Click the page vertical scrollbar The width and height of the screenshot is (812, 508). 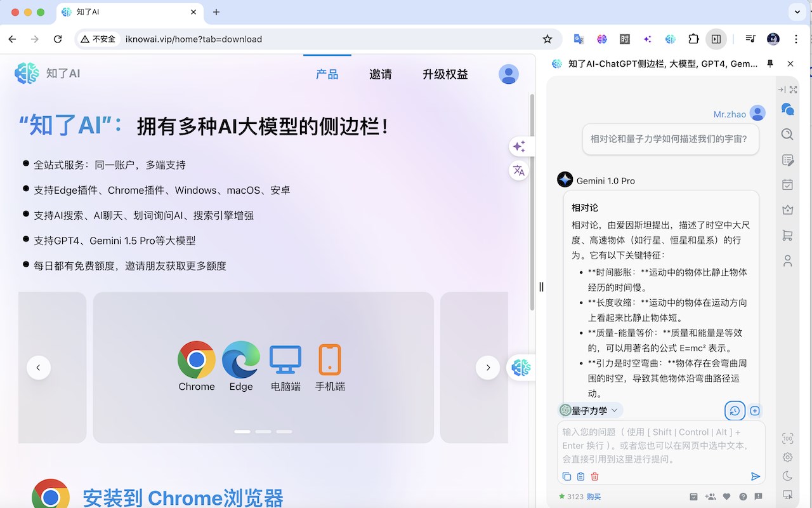pyautogui.click(x=532, y=202)
